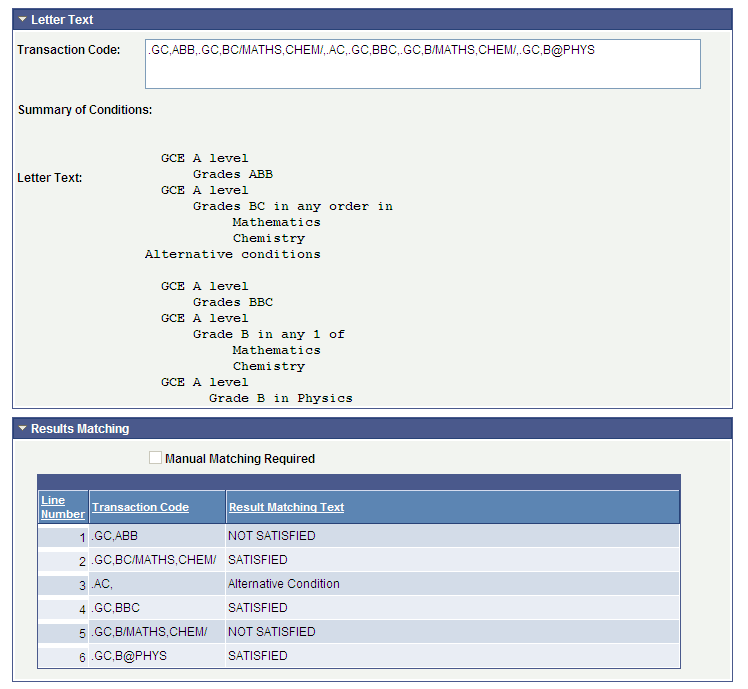Click SATISFIED result in line 6

(x=258, y=656)
